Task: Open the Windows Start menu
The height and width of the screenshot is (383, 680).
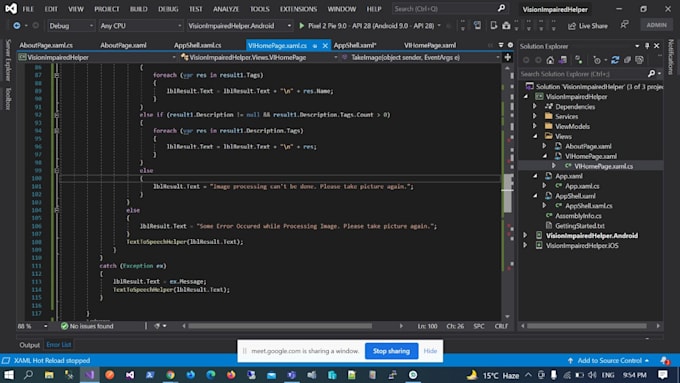Action: pyautogui.click(x=9, y=374)
